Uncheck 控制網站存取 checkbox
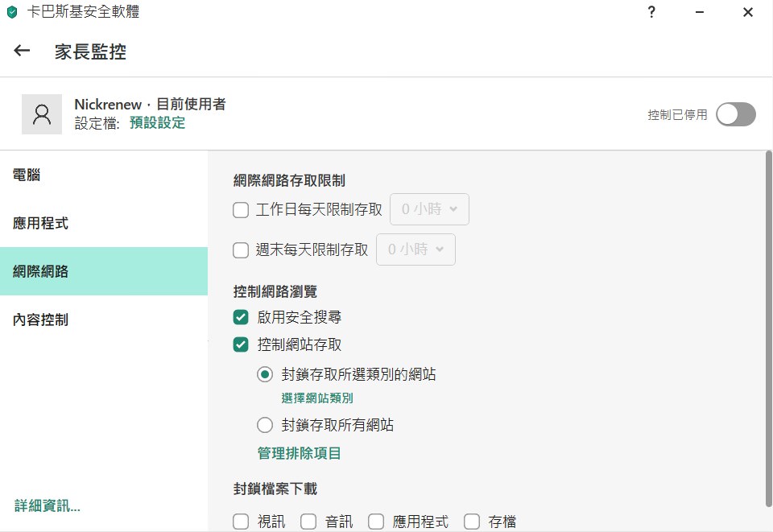Screen dimensions: 773x532 (x=241, y=344)
